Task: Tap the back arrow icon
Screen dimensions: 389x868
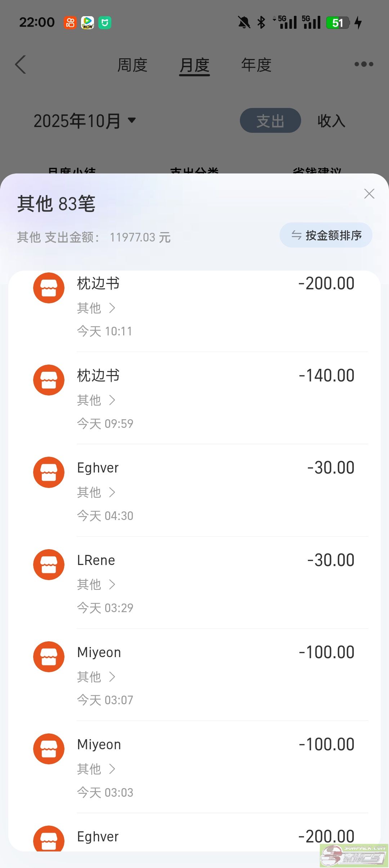Action: (x=21, y=65)
